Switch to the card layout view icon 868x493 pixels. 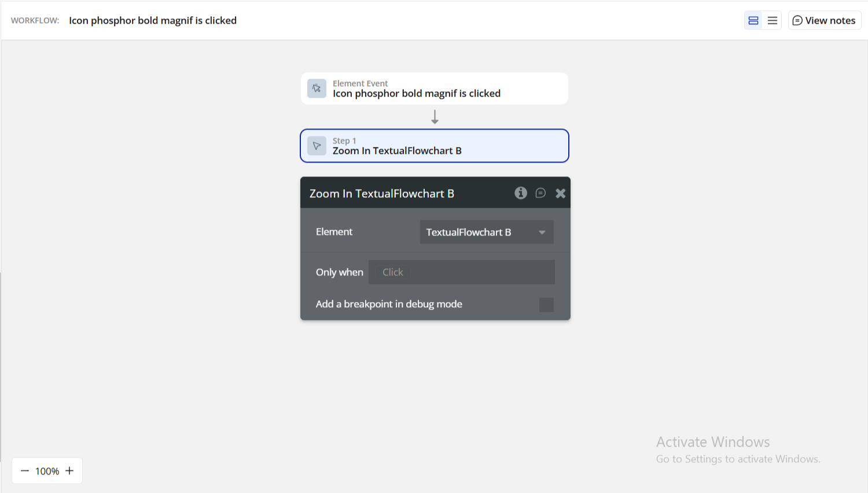click(753, 21)
